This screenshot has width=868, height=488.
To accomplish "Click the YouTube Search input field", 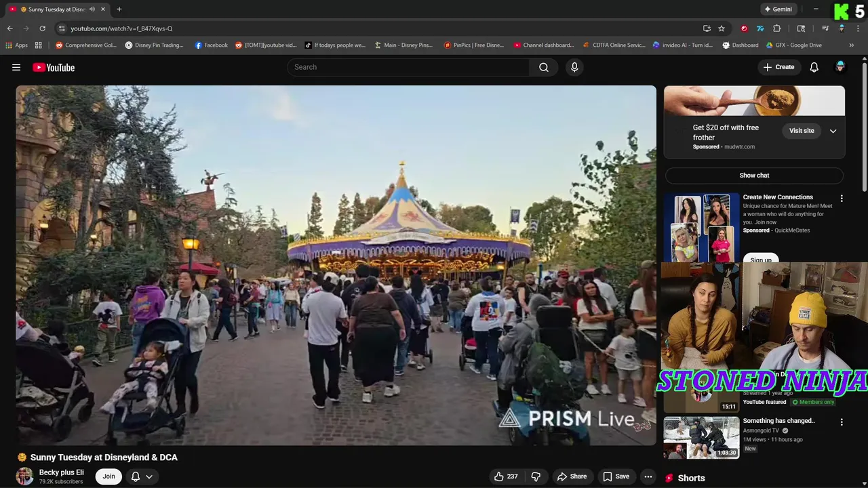I will (x=408, y=67).
